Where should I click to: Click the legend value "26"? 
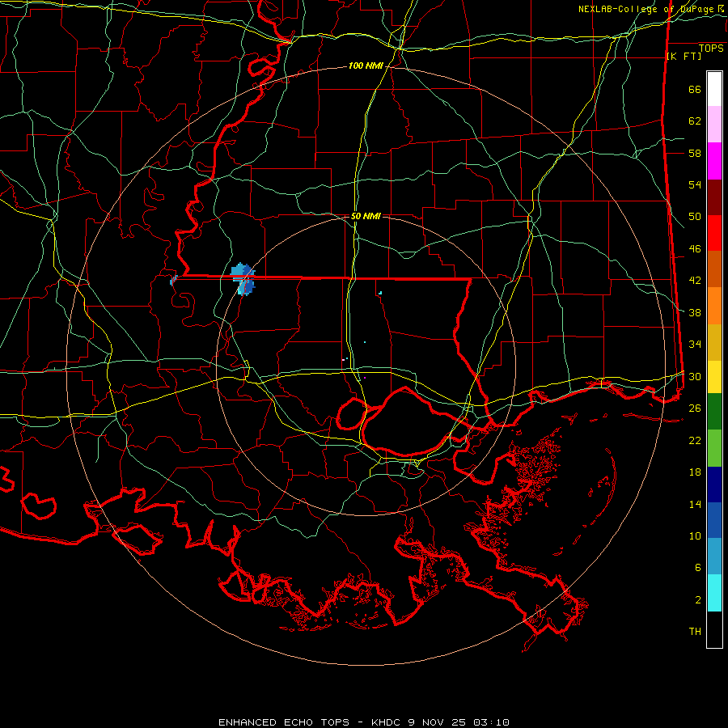click(x=695, y=408)
